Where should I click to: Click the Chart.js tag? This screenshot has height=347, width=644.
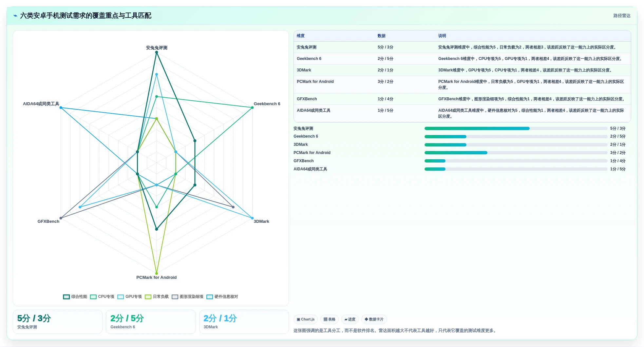tap(306, 319)
